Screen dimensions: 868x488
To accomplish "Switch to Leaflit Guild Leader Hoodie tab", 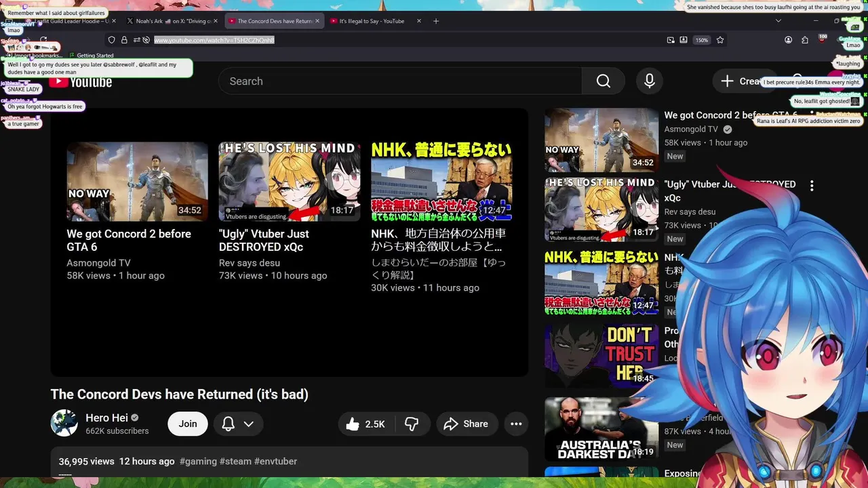I will tap(70, 21).
